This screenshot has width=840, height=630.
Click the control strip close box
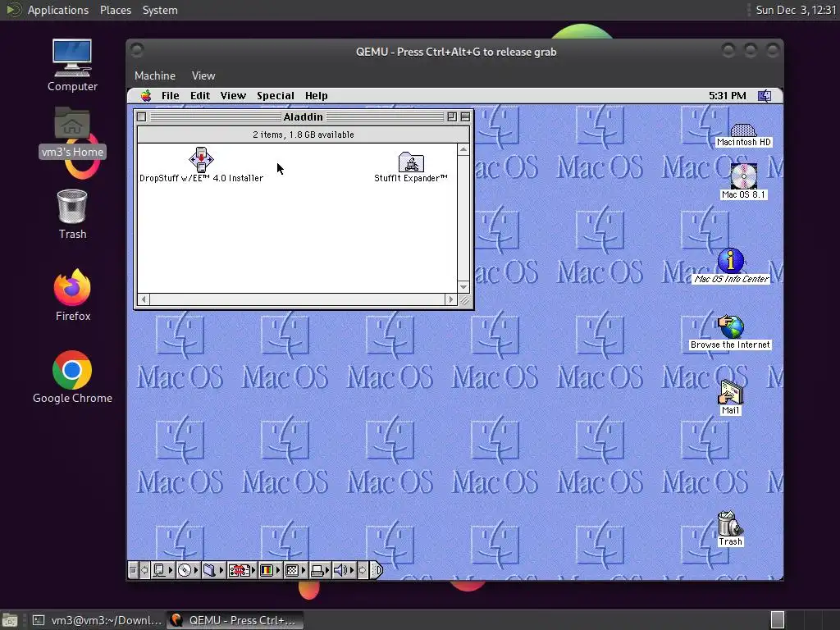[x=133, y=570]
